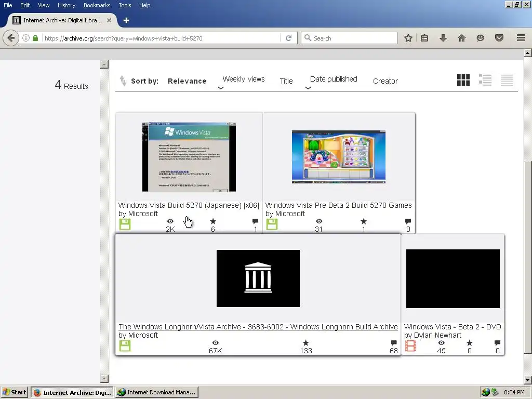The width and height of the screenshot is (532, 399).
Task: Open the History menu
Action: [x=66, y=5]
